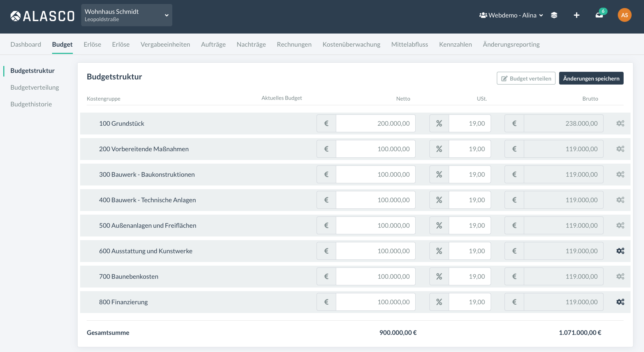Screen dimensions: 644x352
Task: Click the 800 Finanzierung row label
Action: point(123,302)
